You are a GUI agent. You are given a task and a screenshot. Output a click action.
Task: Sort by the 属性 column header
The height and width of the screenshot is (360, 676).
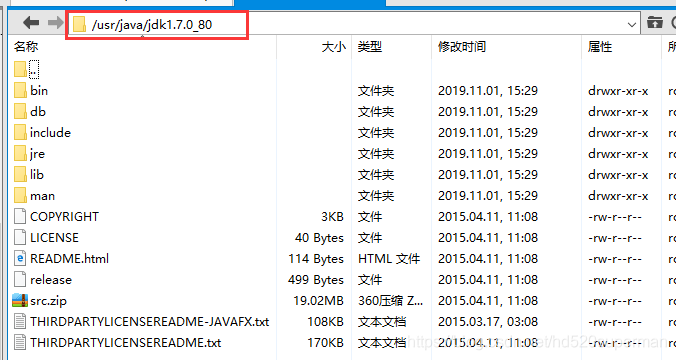pos(600,46)
